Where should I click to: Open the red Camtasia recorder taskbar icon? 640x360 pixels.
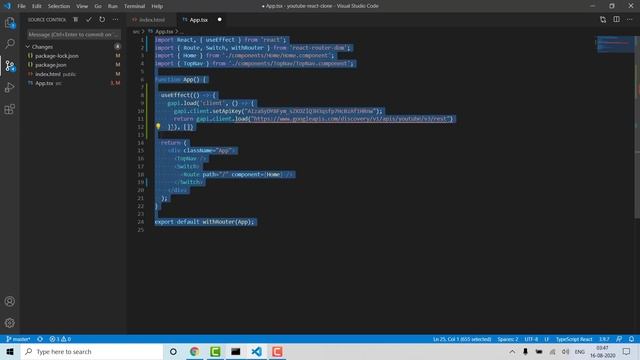tap(277, 351)
